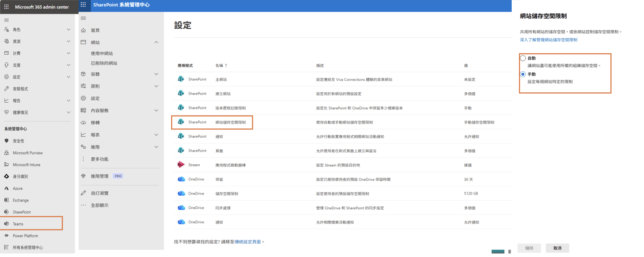
Task: Collapse the Microsoft 365 navigation hamburger menu
Action: [x=6, y=20]
